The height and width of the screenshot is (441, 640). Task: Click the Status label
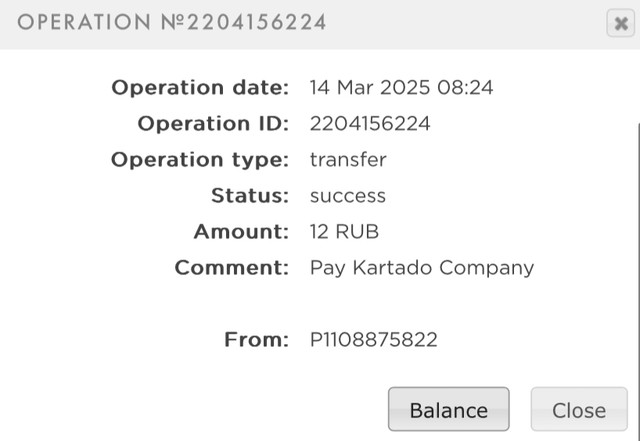[250, 196]
